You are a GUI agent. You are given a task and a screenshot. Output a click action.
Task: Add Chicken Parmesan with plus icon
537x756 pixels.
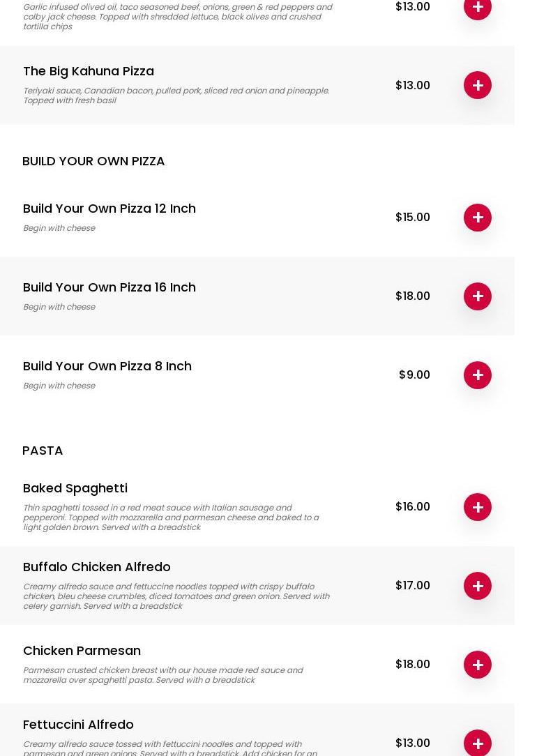click(x=477, y=665)
